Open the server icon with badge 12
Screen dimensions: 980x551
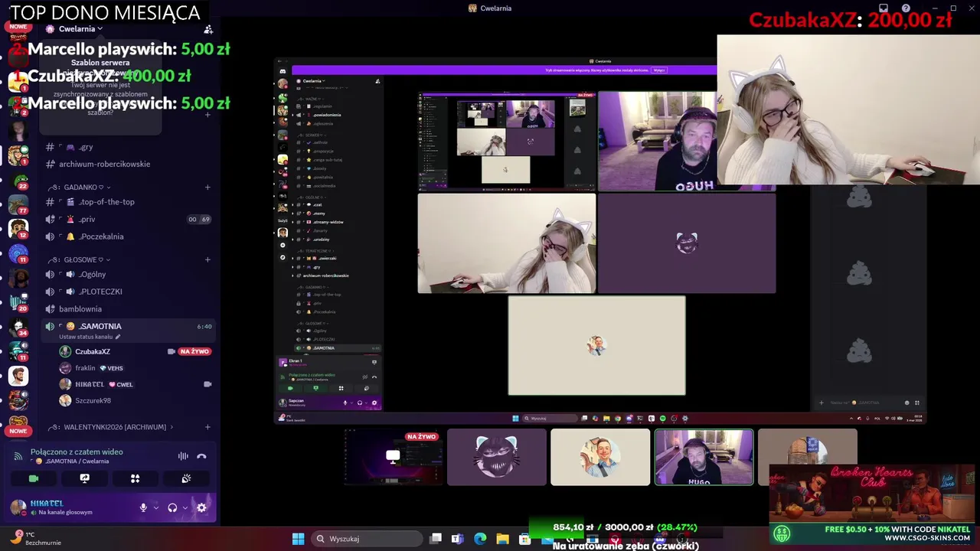point(18,230)
